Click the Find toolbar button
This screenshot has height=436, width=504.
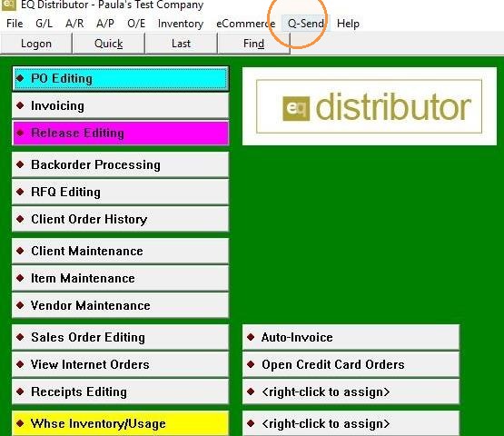(x=253, y=44)
